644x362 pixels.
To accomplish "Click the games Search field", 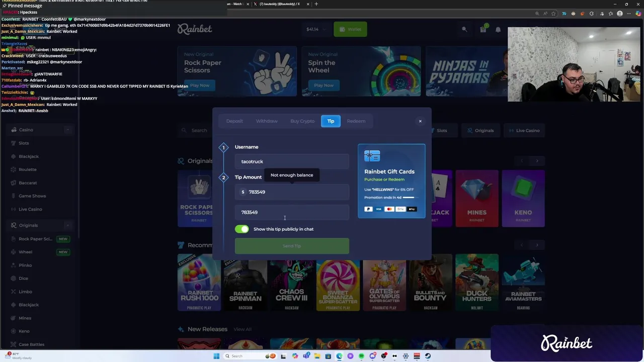I will tap(194, 131).
